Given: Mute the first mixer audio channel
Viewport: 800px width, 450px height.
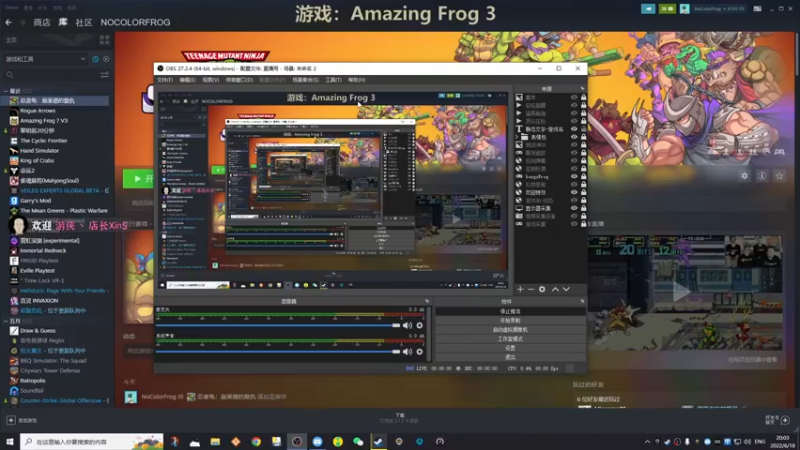Looking at the screenshot, I should click(407, 326).
